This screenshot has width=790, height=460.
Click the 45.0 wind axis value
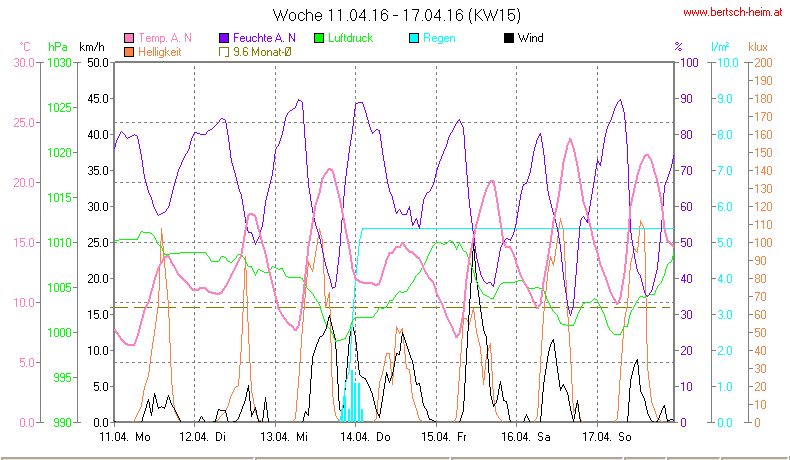coord(98,99)
